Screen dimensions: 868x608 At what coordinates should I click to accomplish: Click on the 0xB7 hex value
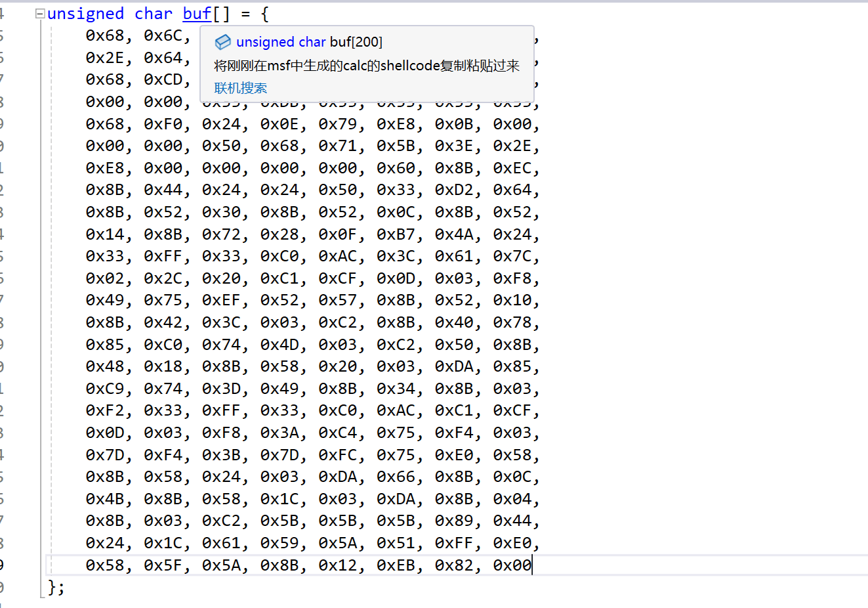pyautogui.click(x=396, y=234)
